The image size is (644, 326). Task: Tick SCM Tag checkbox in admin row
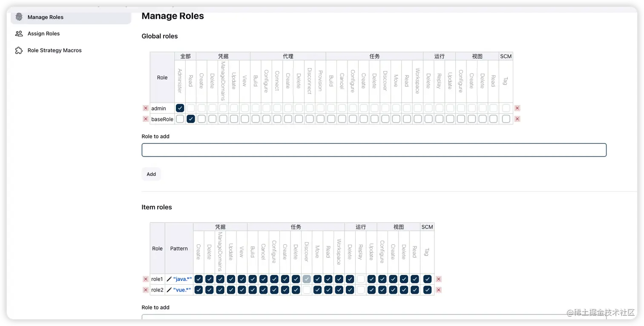pyautogui.click(x=506, y=108)
